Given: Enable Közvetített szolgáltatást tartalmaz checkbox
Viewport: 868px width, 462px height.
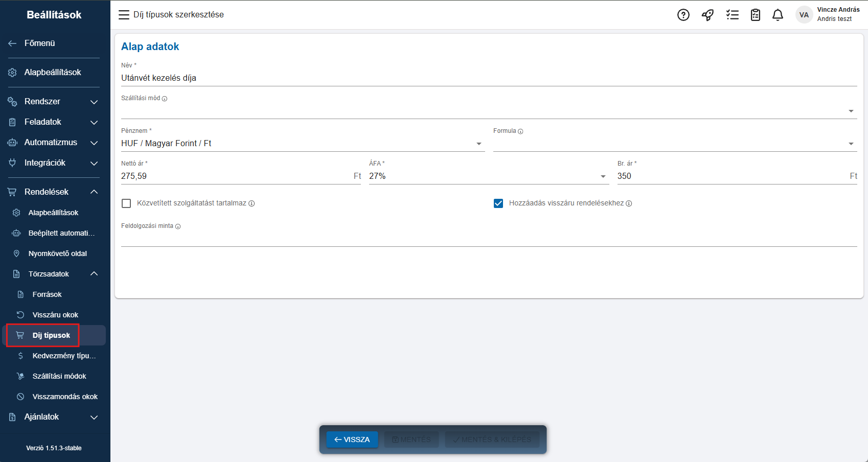Looking at the screenshot, I should [126, 203].
